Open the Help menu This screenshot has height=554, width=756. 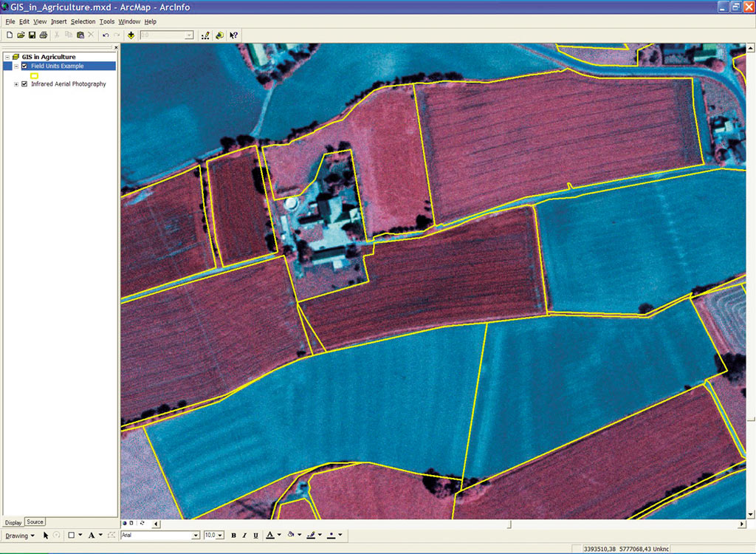151,21
